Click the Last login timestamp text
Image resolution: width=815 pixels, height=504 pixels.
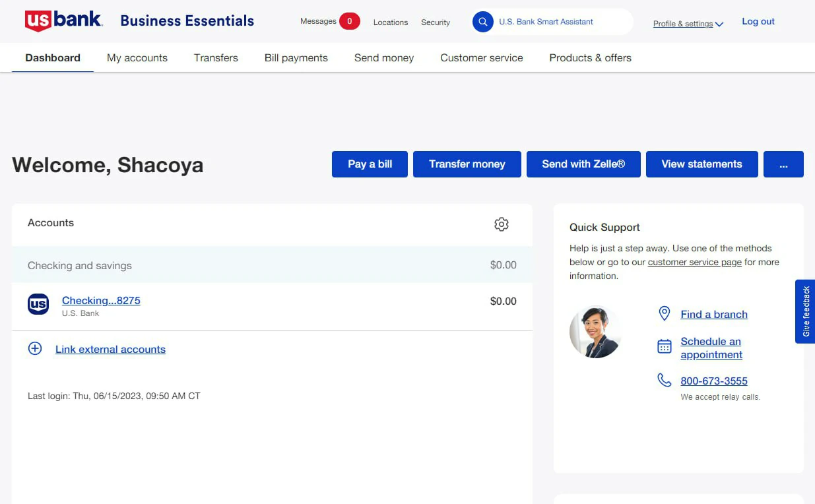114,396
